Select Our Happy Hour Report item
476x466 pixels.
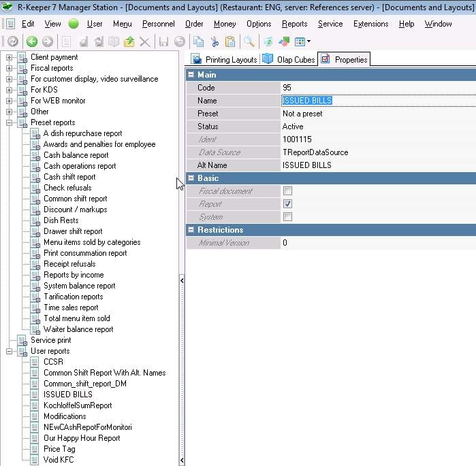pyautogui.click(x=82, y=438)
